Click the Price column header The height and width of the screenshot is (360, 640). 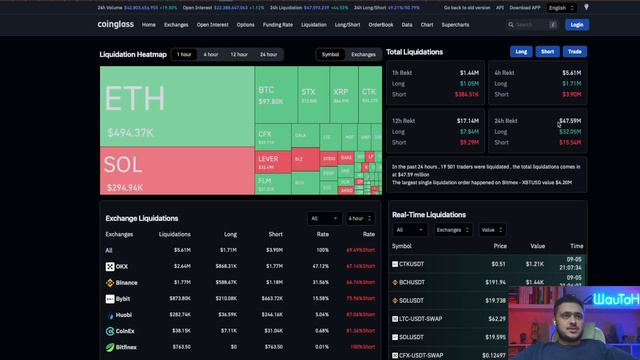coord(500,246)
